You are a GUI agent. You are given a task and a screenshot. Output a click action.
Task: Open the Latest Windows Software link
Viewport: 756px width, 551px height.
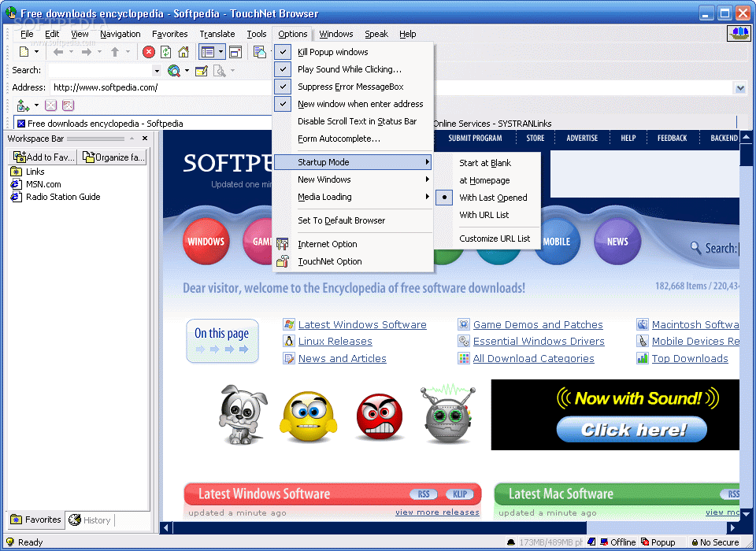click(x=362, y=325)
